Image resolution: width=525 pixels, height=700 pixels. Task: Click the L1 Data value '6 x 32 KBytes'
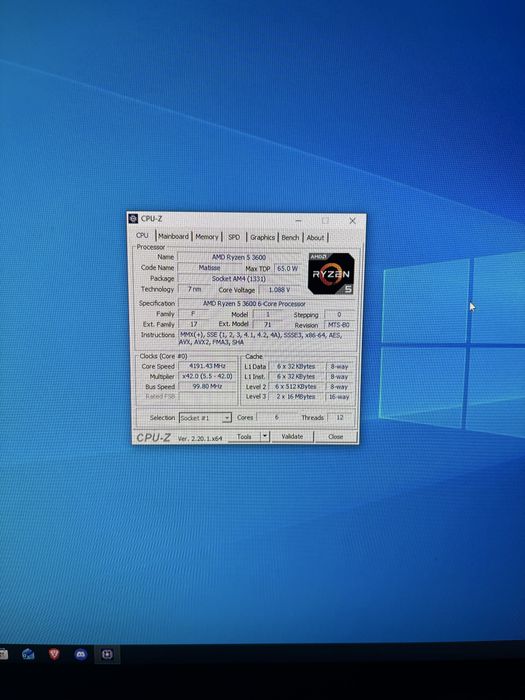click(296, 367)
